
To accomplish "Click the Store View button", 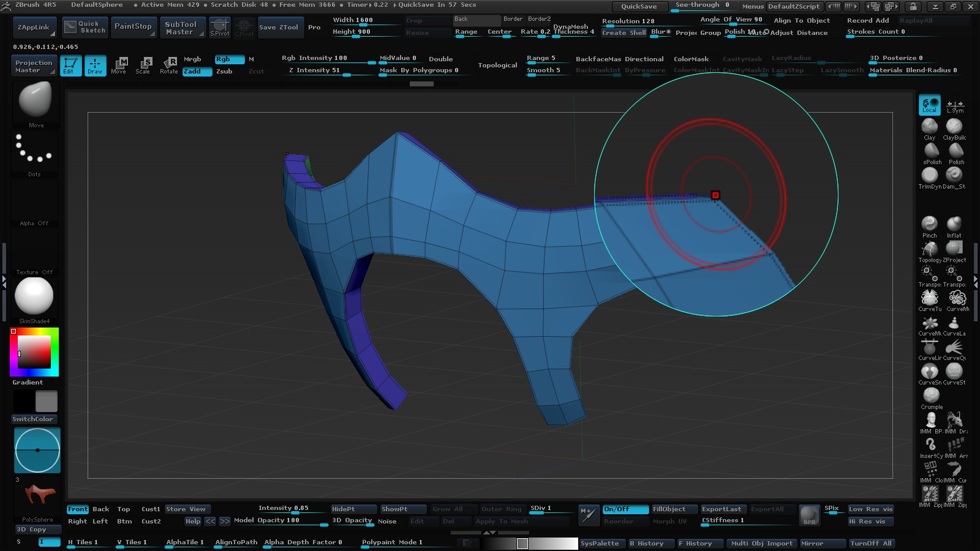I will (187, 509).
